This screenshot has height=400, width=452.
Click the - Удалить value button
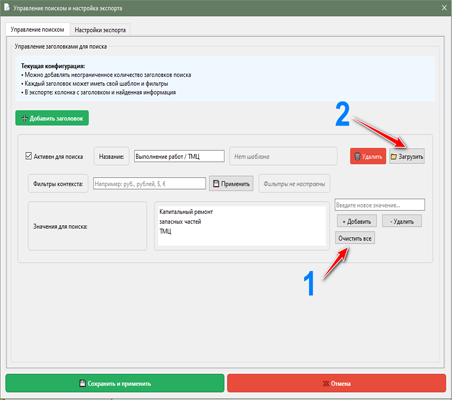click(402, 221)
